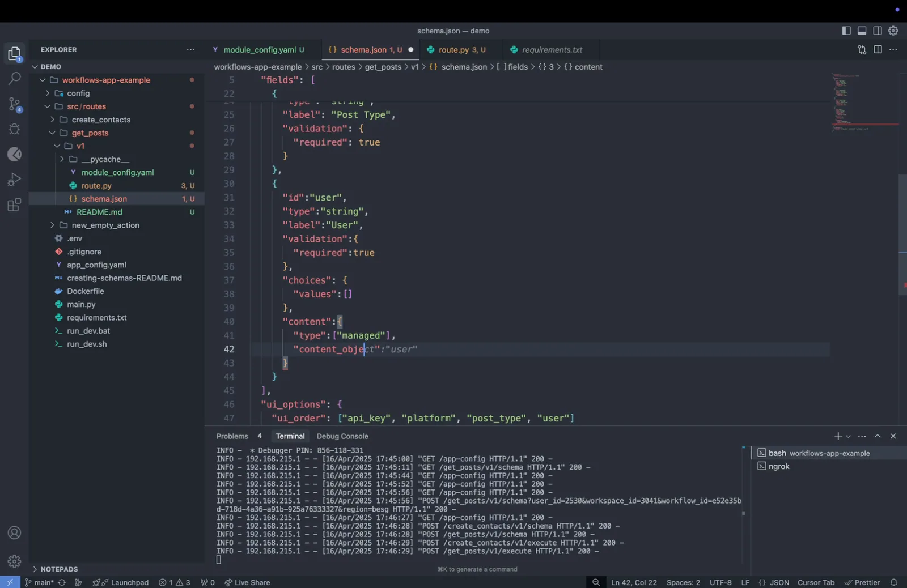Image resolution: width=907 pixels, height=588 pixels.
Task: Click Synchronize Changes icon in status bar
Action: [x=62, y=582]
